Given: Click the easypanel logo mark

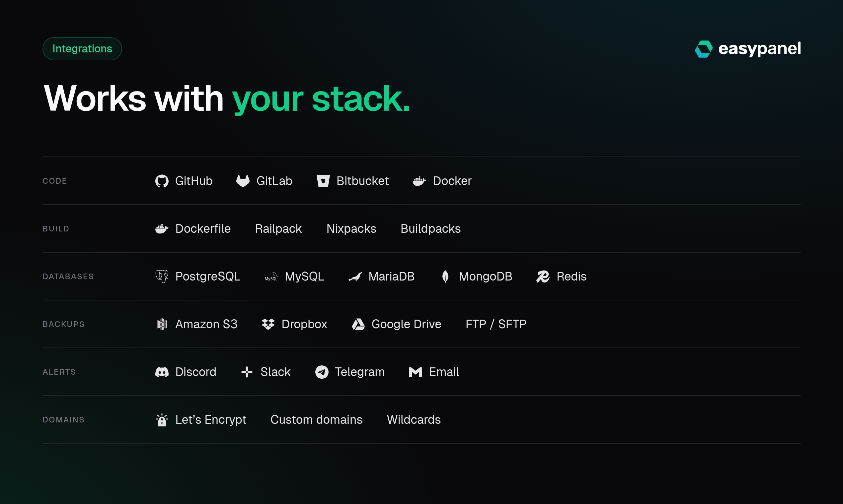Looking at the screenshot, I should click(704, 49).
